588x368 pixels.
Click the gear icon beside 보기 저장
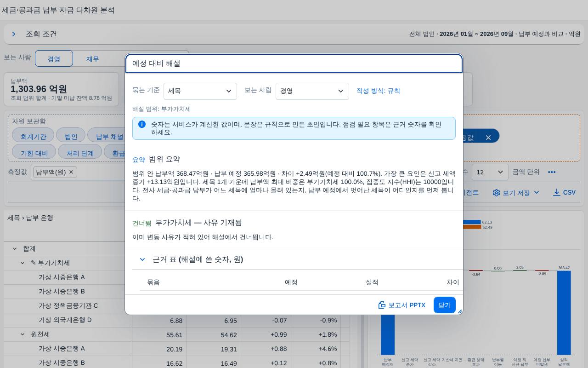point(496,193)
